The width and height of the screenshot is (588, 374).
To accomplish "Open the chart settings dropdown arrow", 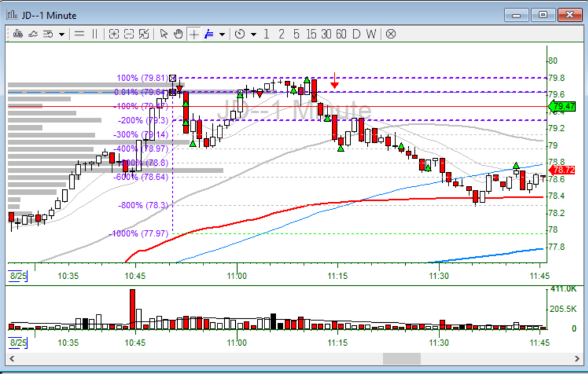I will click(62, 34).
